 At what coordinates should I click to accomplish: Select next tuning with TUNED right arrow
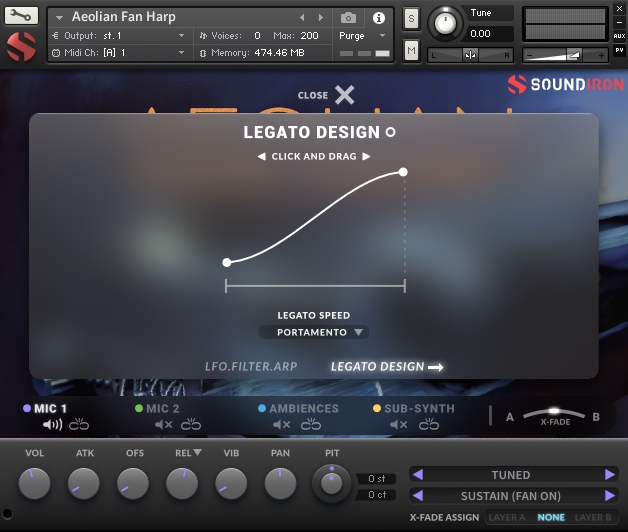[x=610, y=475]
